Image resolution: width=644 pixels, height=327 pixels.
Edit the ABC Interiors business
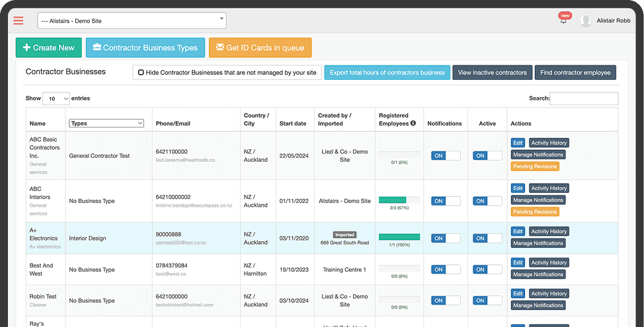click(x=518, y=188)
